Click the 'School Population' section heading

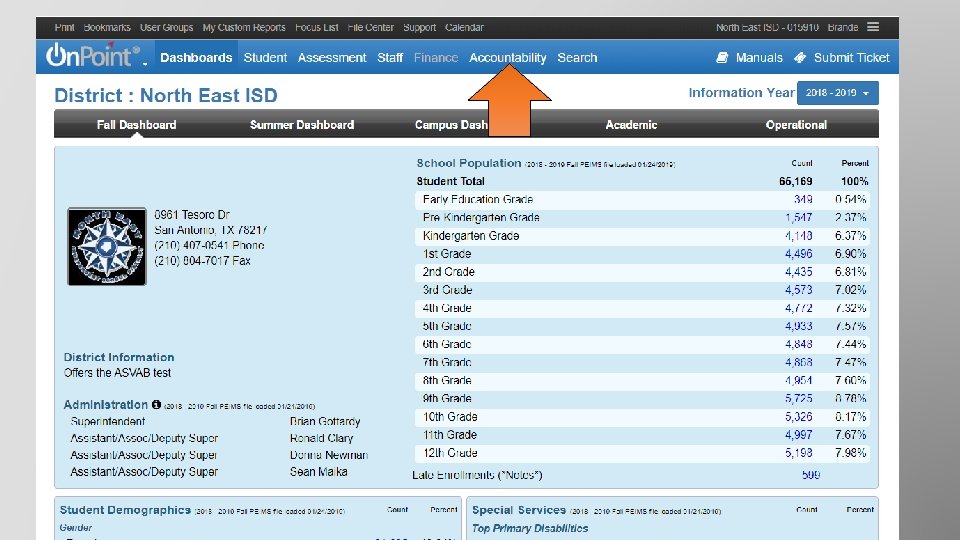point(469,163)
